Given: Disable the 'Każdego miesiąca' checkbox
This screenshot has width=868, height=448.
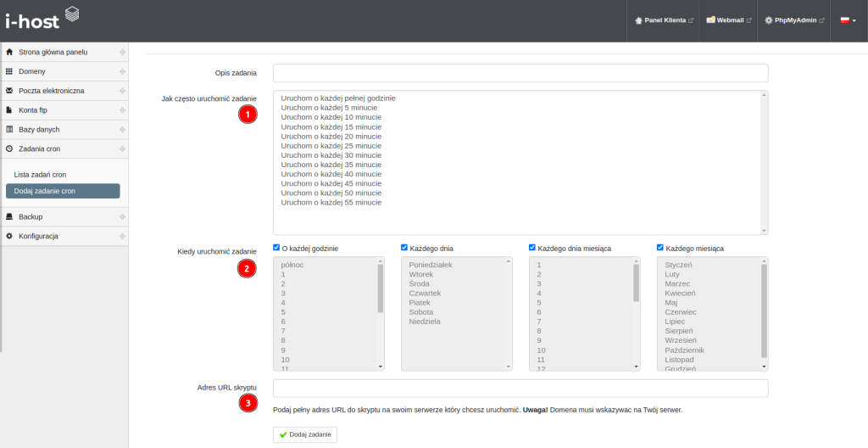Looking at the screenshot, I should coord(661,248).
